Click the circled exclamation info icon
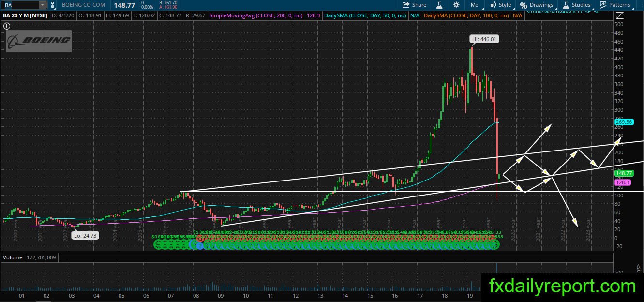 tap(7, 26)
